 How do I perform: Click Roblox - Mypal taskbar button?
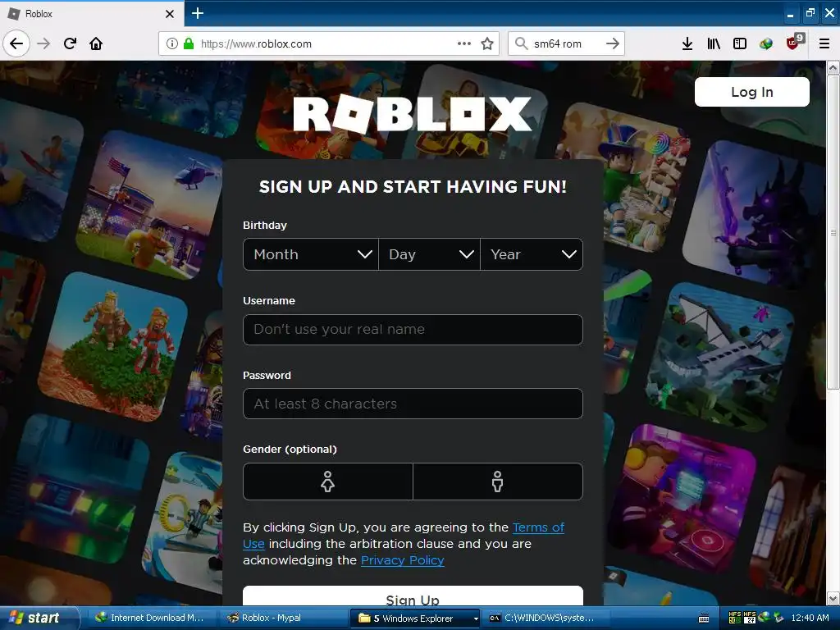point(283,619)
